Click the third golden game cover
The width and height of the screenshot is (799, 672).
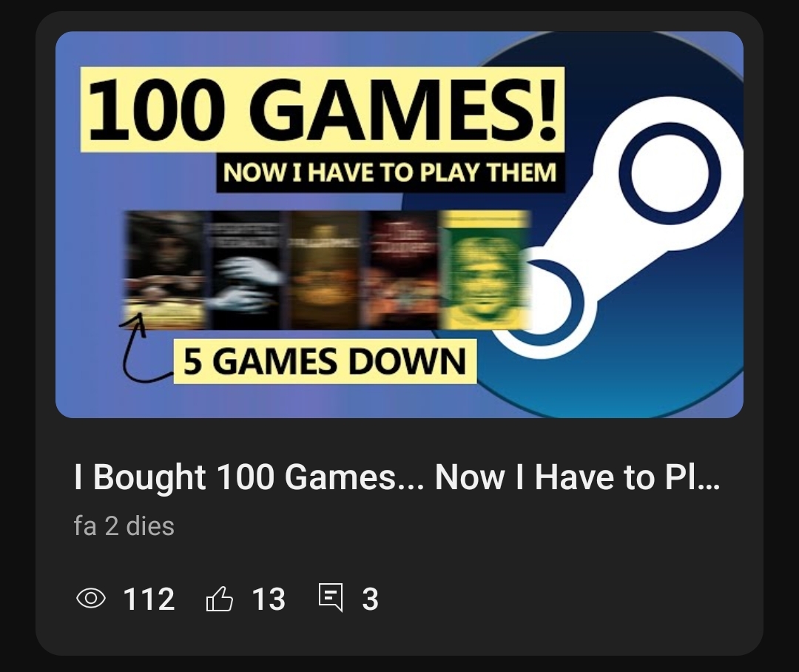[x=326, y=270]
